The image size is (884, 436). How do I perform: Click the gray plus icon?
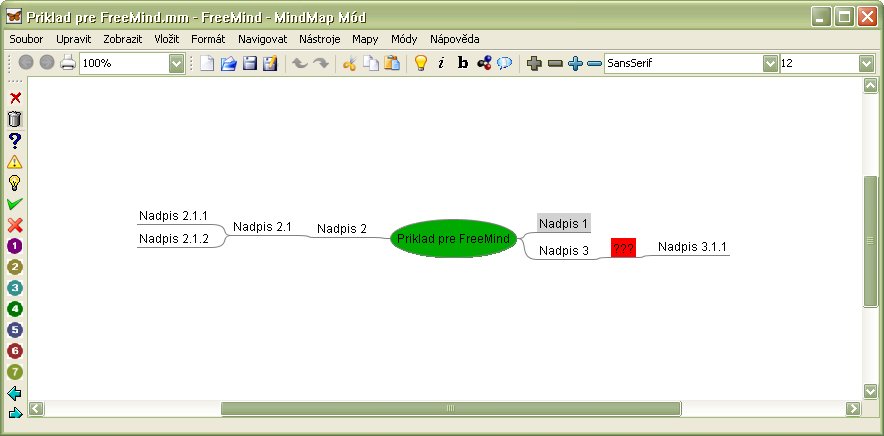tap(534, 64)
